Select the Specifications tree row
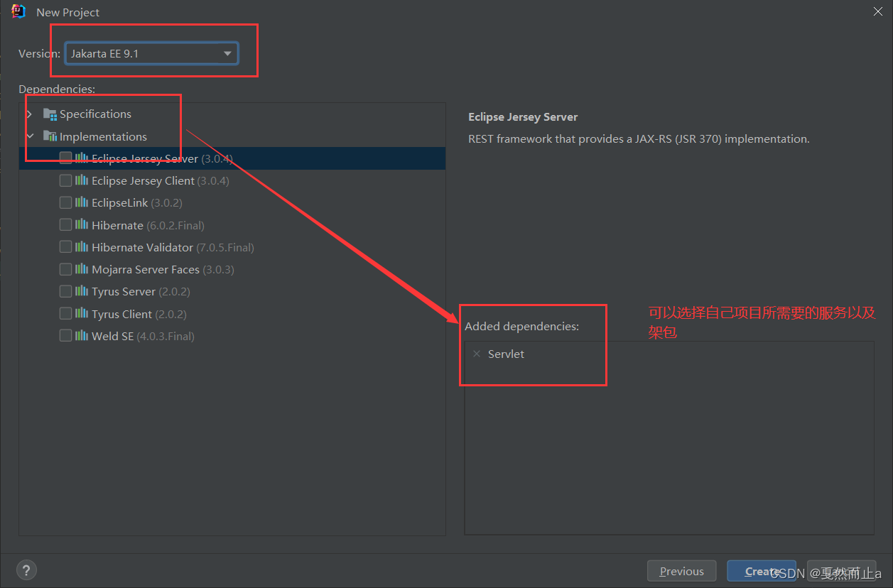Viewport: 893px width, 588px height. [x=232, y=114]
